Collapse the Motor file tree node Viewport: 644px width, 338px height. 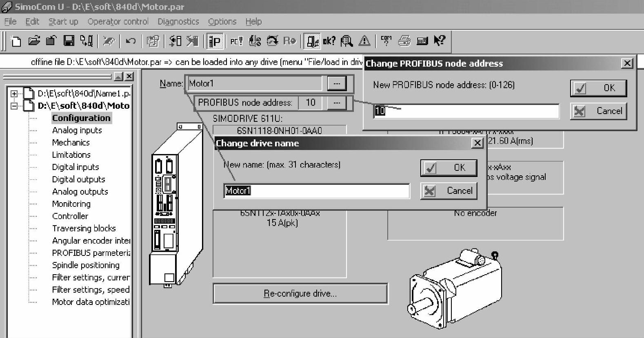click(x=14, y=106)
